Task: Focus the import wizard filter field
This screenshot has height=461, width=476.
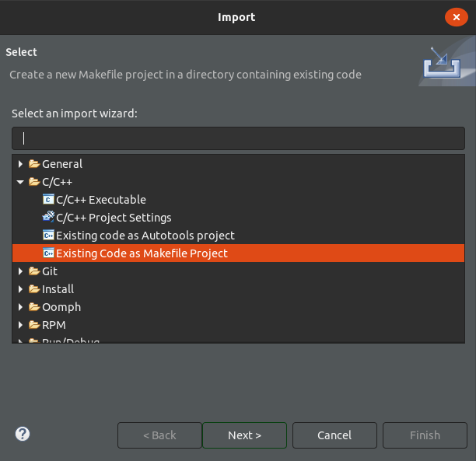Action: tap(238, 138)
